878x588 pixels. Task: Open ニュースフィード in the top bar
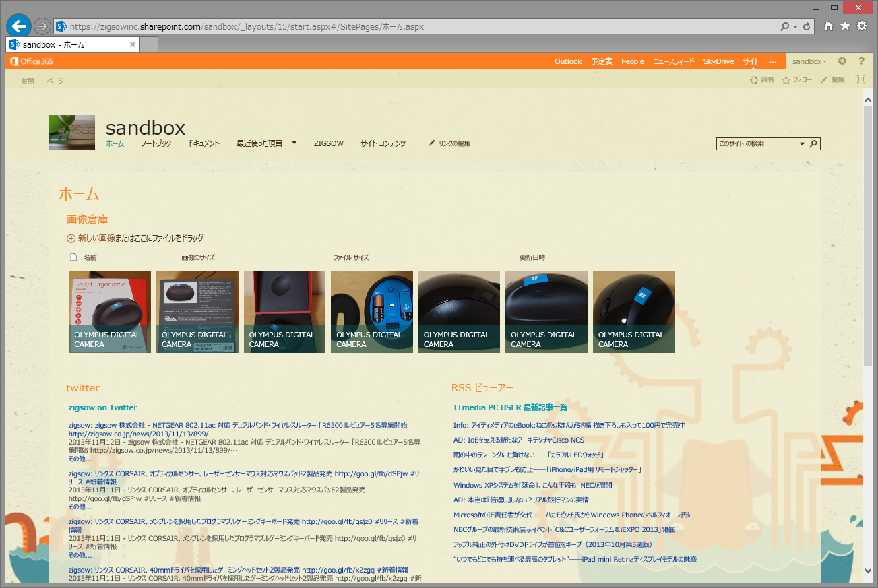tap(674, 61)
